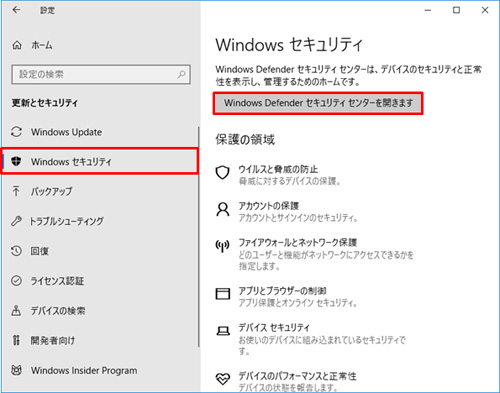The image size is (500, 393).
Task: Minimize the 設定 window
Action: click(428, 10)
